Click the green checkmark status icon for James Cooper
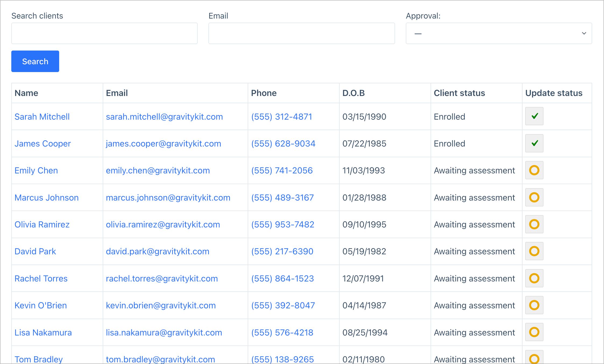This screenshot has height=364, width=604. (x=534, y=143)
